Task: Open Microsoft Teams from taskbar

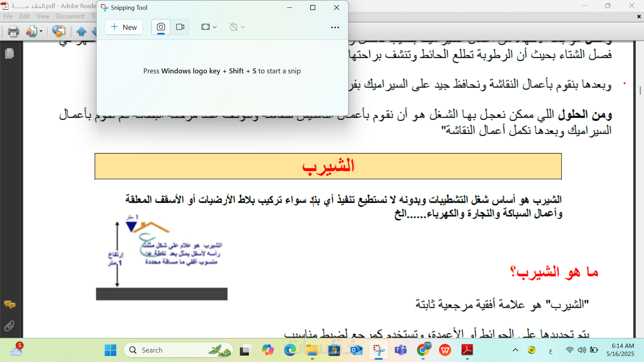Action: 400,350
